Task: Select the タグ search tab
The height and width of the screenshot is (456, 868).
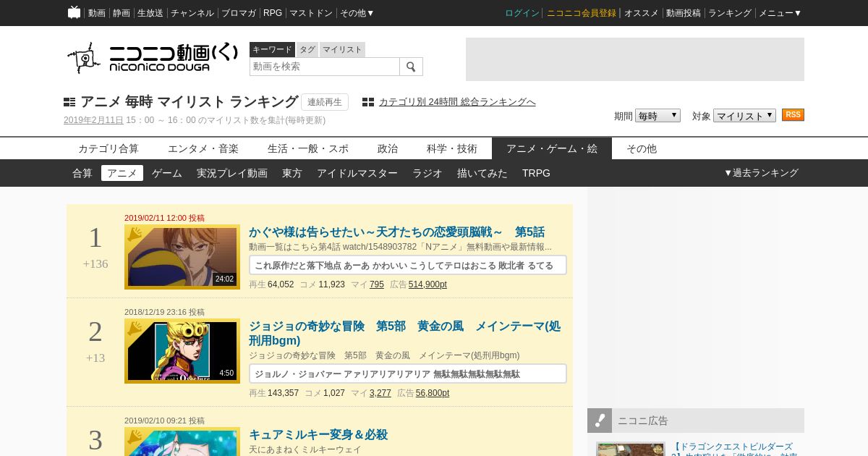Action: (307, 49)
